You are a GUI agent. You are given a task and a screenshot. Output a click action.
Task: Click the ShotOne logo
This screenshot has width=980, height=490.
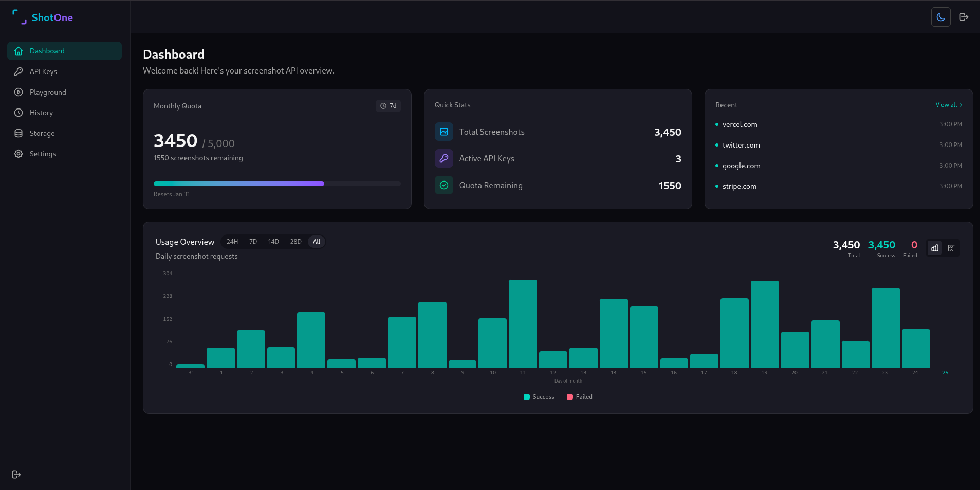click(43, 17)
